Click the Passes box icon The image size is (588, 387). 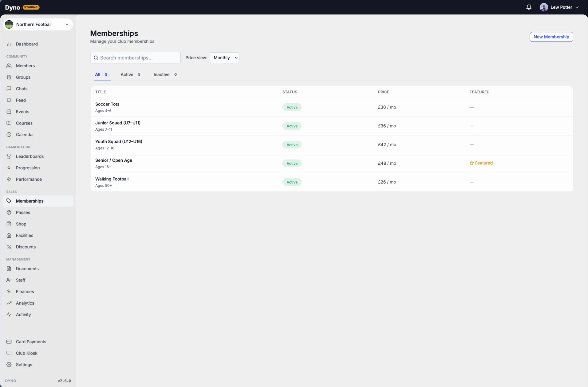coord(9,212)
